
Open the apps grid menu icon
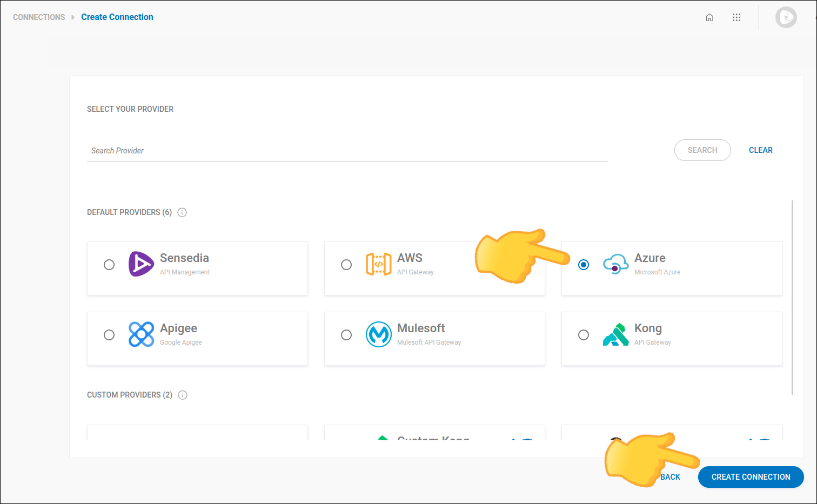pos(736,17)
